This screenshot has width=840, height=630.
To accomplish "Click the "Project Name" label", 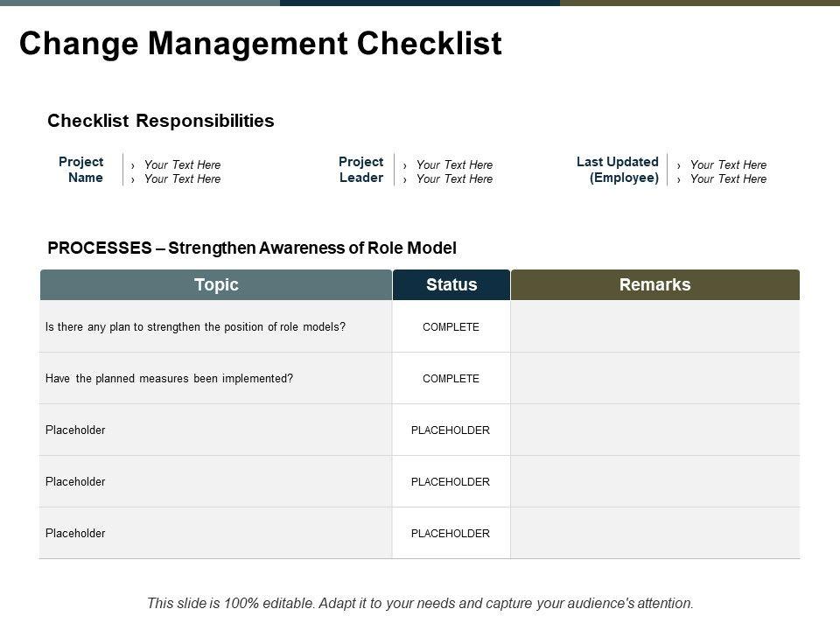I will 81,170.
